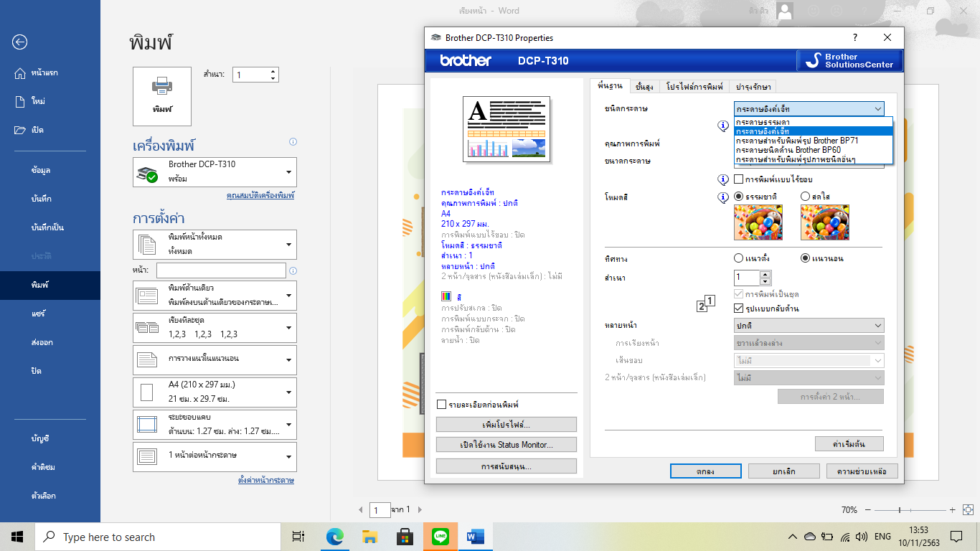Select the natural color mode radio
980x551 pixels.
[739, 197]
